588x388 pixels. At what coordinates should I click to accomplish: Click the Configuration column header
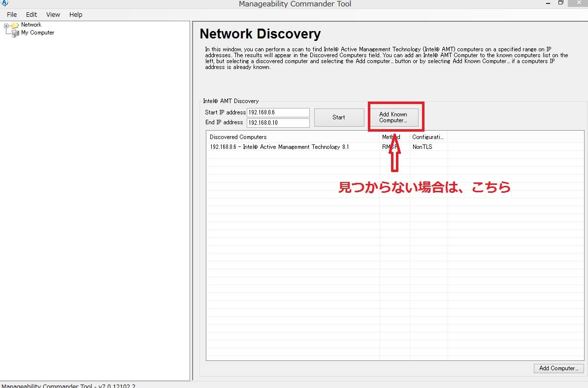[428, 137]
